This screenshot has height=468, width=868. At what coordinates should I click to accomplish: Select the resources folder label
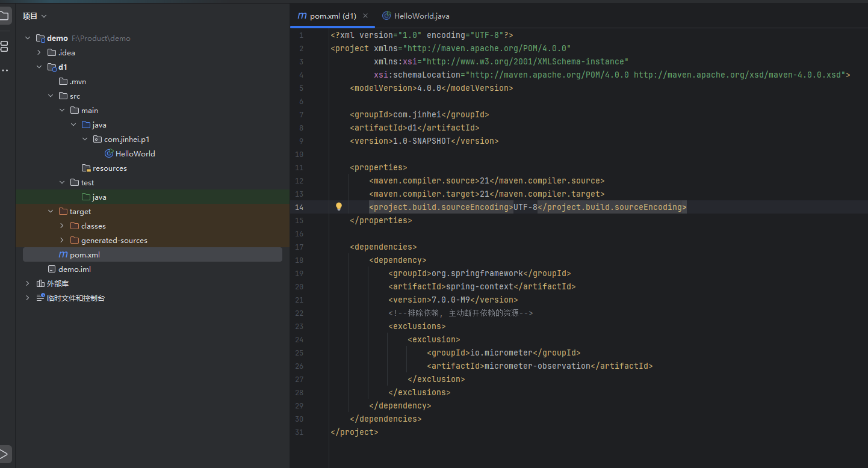pos(110,168)
